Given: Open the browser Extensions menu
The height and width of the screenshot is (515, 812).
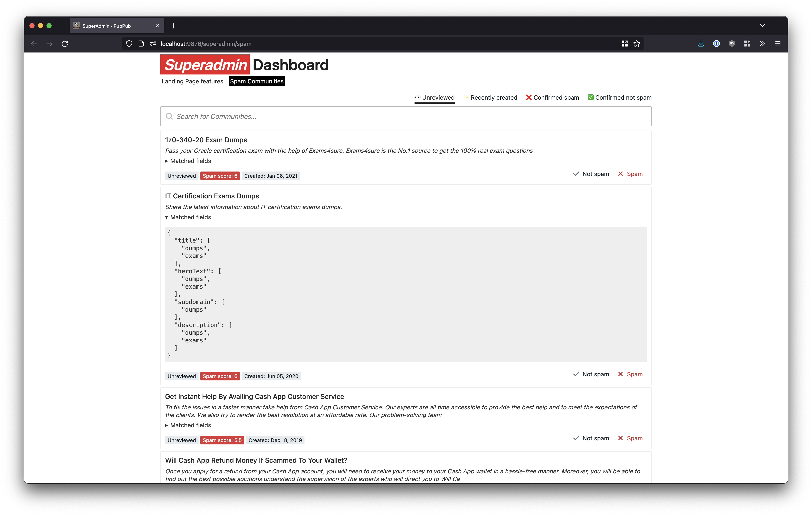Looking at the screenshot, I should [x=747, y=44].
